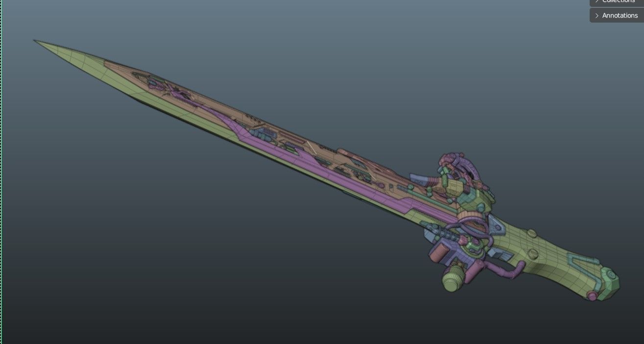Screen dimensions: 644x344
Task: Expand the Collections panel
Action: (x=617, y=2)
